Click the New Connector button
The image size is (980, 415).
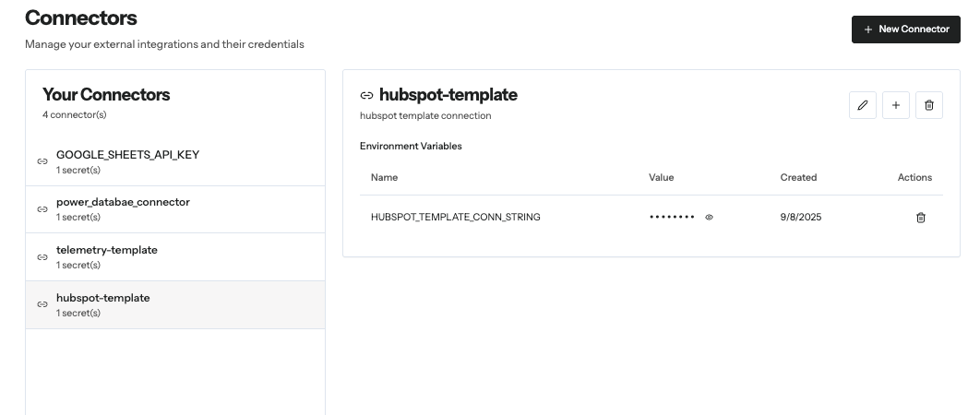tap(905, 30)
